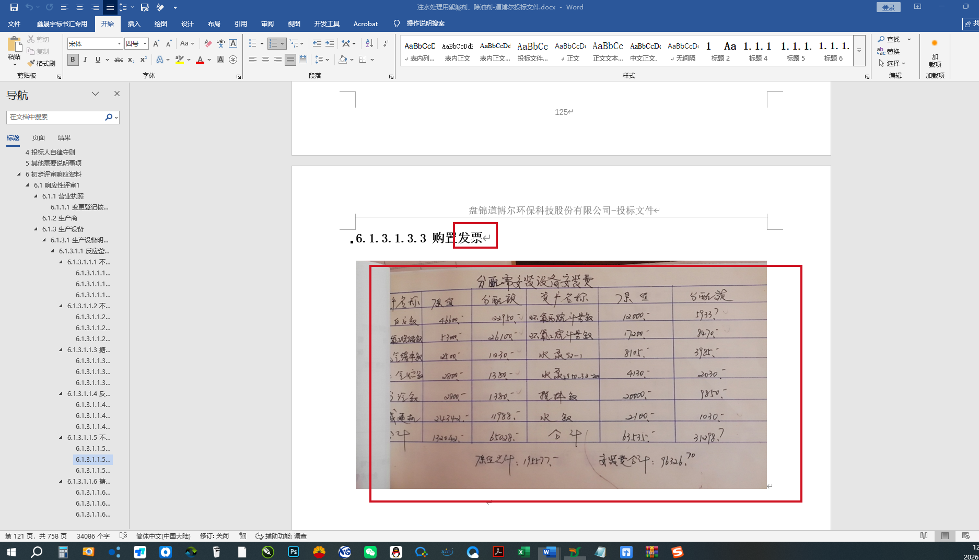Viewport: 979px width, 560px height.
Task: Toggle distributed alignment in paragraph group
Action: tap(303, 60)
